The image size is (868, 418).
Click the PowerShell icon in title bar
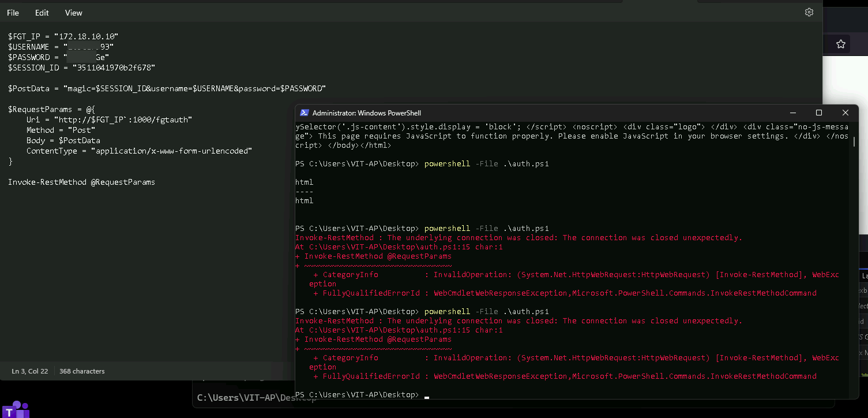(303, 113)
